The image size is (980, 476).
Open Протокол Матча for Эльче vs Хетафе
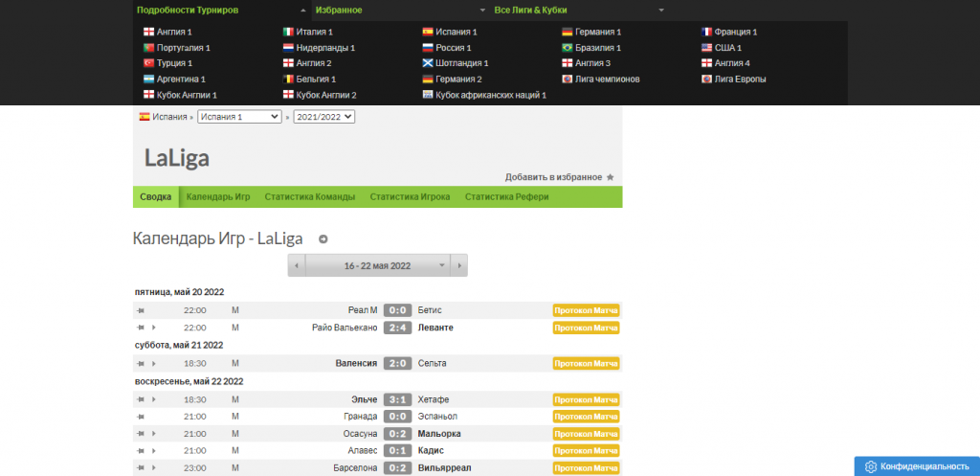tap(586, 399)
